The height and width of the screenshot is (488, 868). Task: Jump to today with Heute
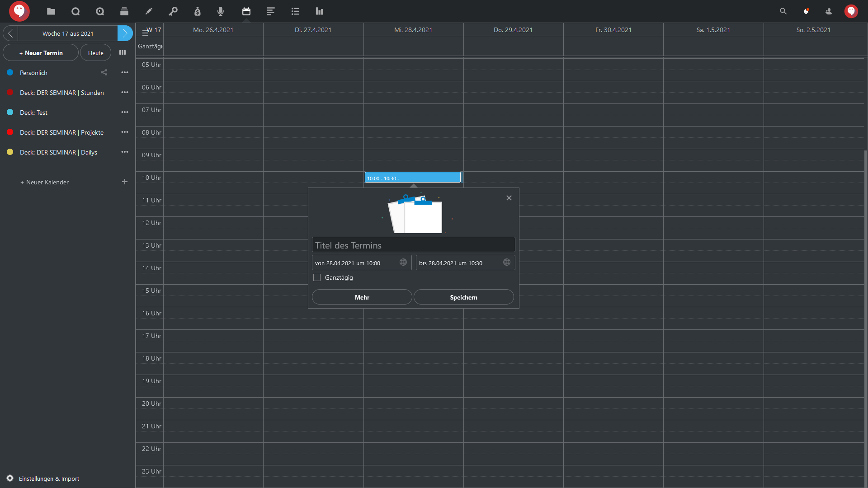click(95, 53)
